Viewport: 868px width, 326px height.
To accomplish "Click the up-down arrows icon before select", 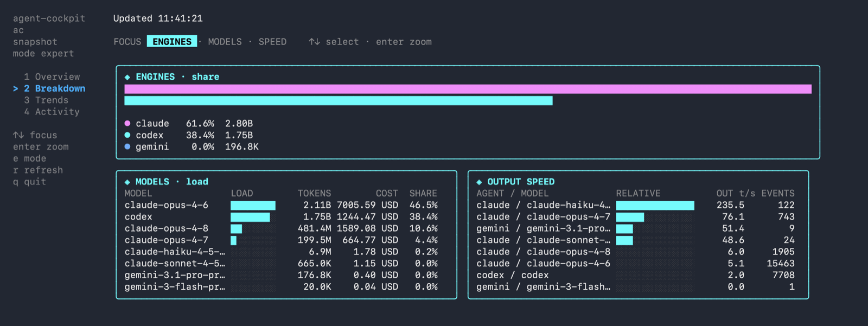I will pyautogui.click(x=314, y=42).
